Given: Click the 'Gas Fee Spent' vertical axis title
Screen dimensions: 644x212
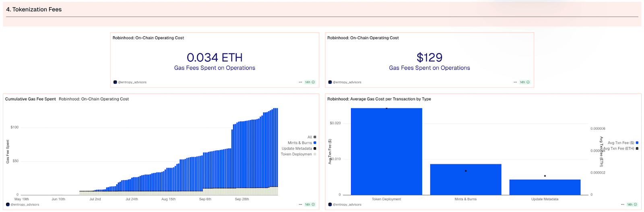Looking at the screenshot, I should 8,152.
